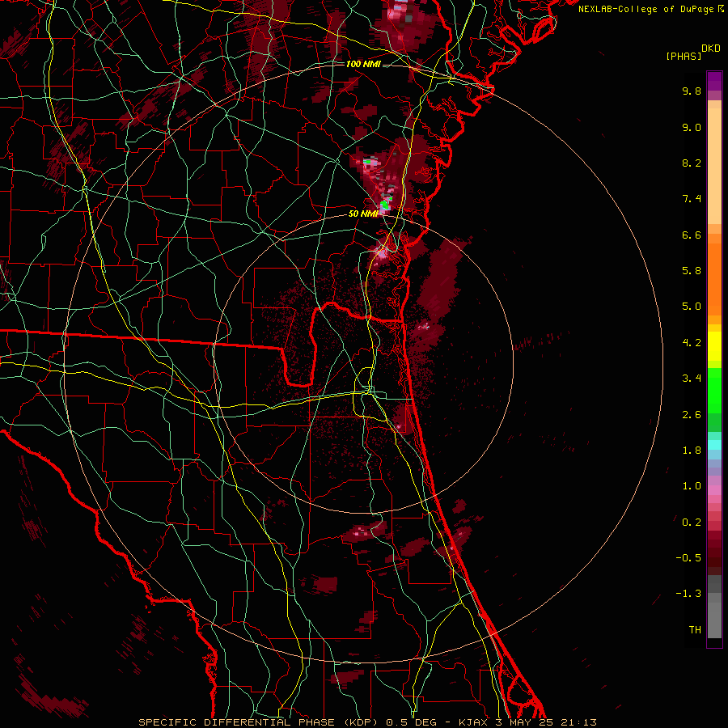This screenshot has width=728, height=728.
Task: Select the 6.6 legend value
Action: (x=692, y=235)
